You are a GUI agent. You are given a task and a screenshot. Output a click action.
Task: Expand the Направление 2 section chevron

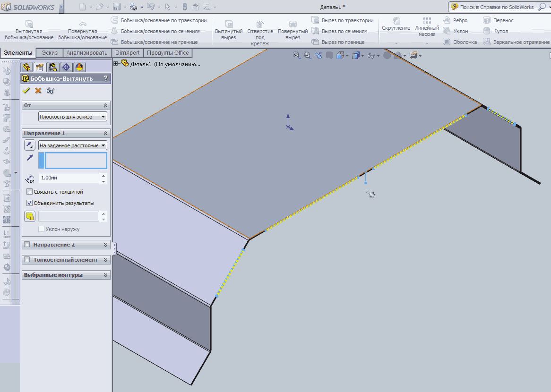click(x=105, y=245)
